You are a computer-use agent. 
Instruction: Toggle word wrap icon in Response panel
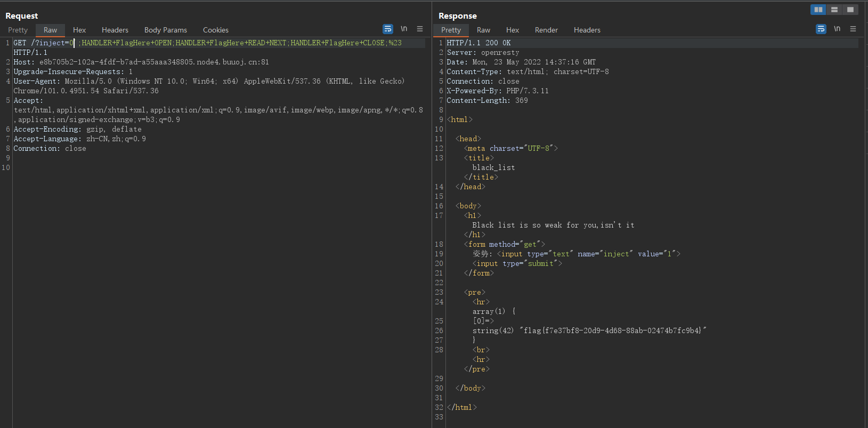click(821, 29)
